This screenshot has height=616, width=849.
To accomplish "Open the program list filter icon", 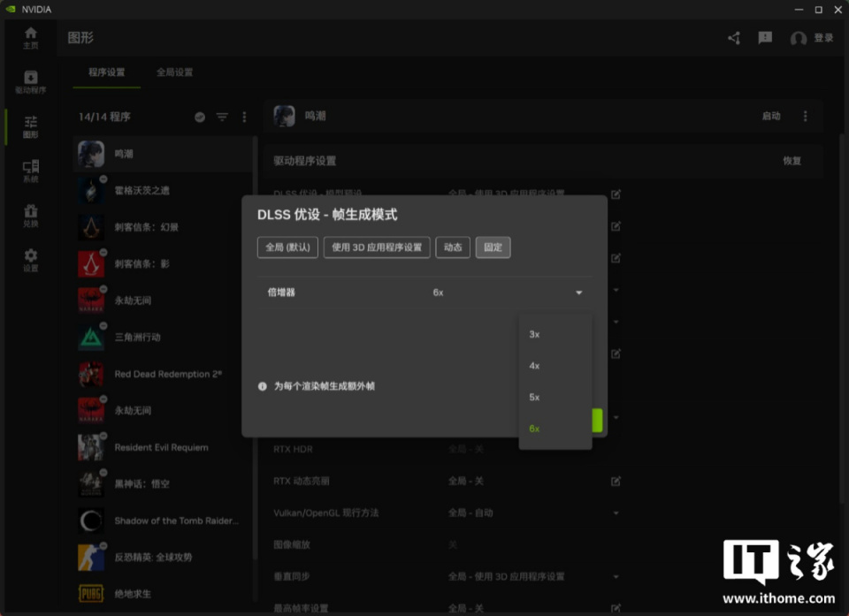I will click(x=222, y=117).
